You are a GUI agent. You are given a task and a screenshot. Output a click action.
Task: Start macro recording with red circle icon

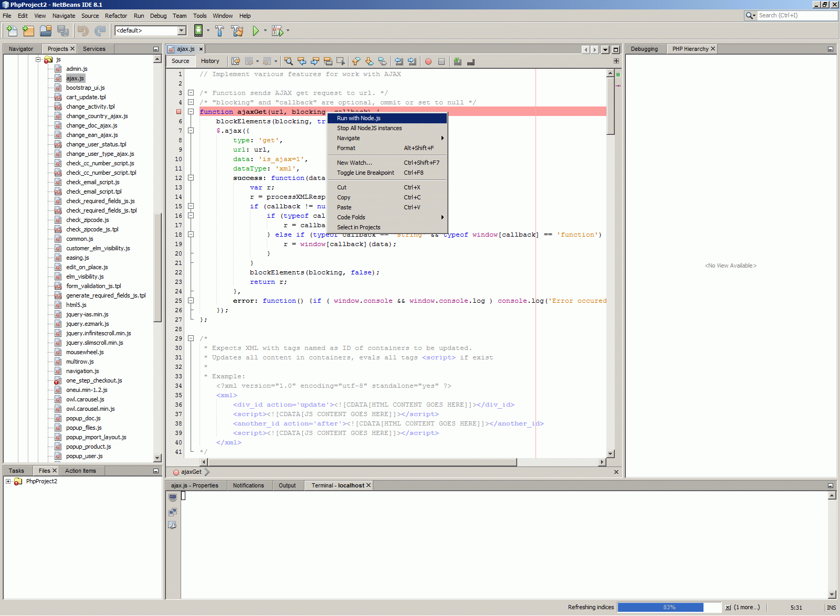[x=428, y=61]
